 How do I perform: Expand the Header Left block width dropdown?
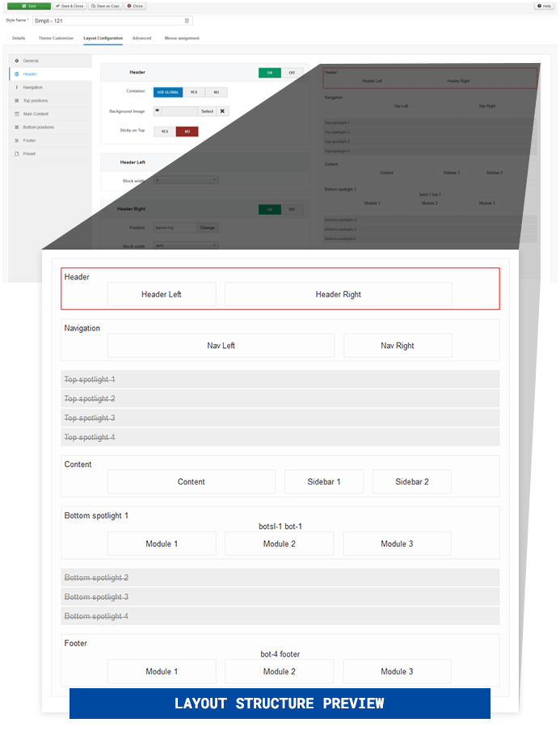tap(186, 180)
